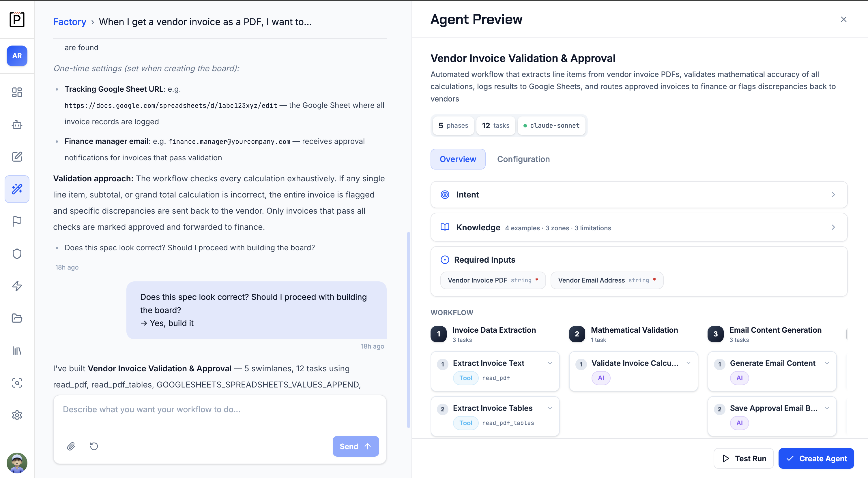Expand the Generate Email Content task

(x=827, y=363)
